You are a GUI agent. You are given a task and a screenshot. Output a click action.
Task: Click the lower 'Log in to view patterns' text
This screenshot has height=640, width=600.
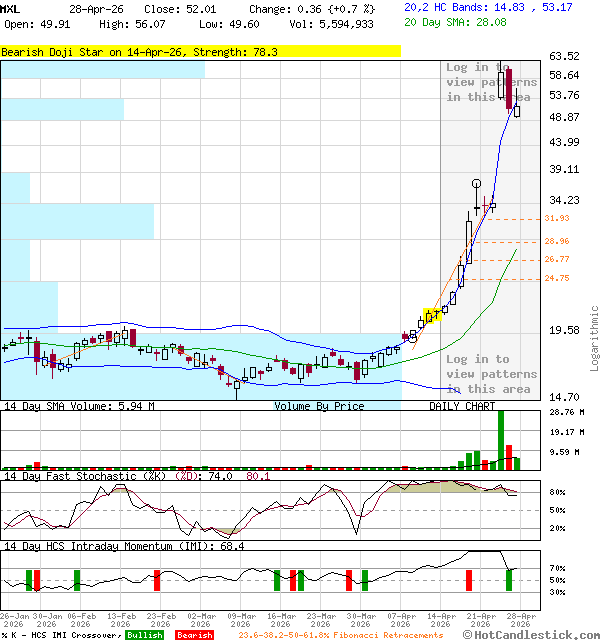[491, 374]
